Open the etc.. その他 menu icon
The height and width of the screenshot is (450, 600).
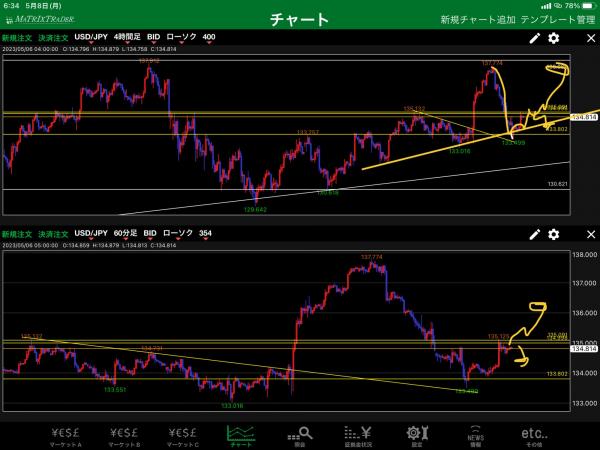point(534,437)
